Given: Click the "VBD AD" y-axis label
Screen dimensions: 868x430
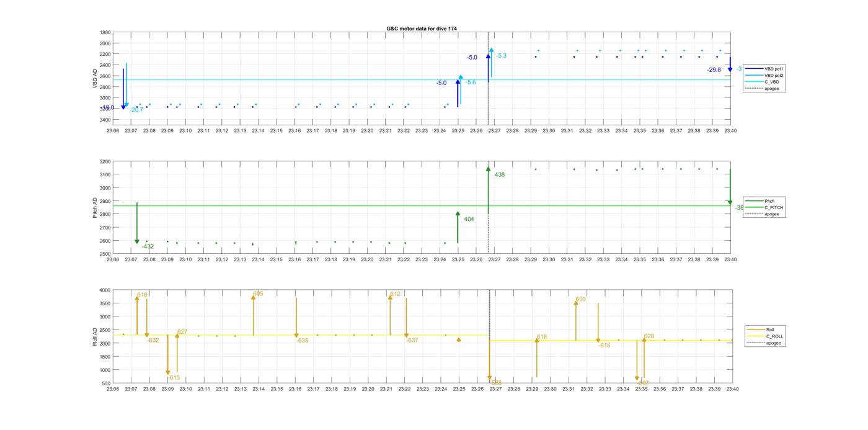Looking at the screenshot, I should pos(95,79).
